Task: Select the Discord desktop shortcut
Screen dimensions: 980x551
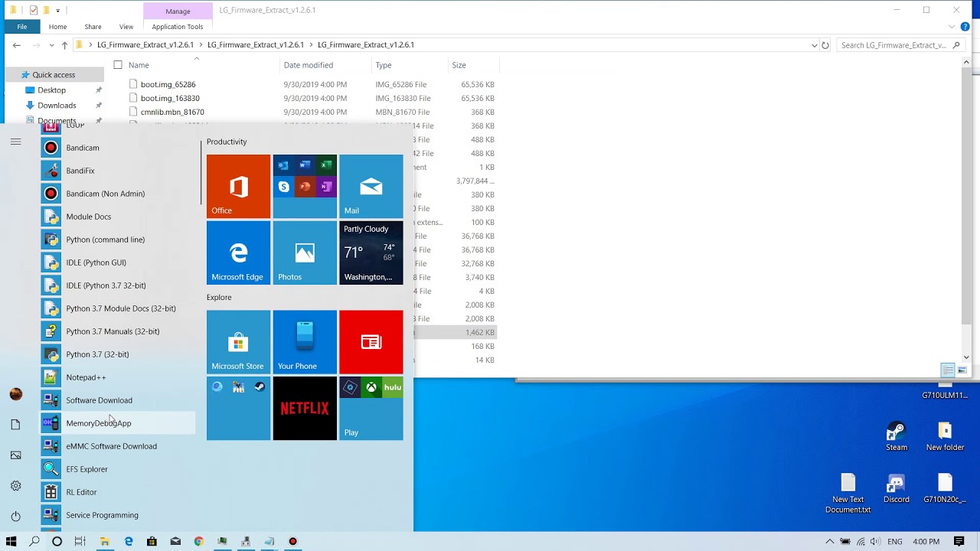Action: [897, 489]
